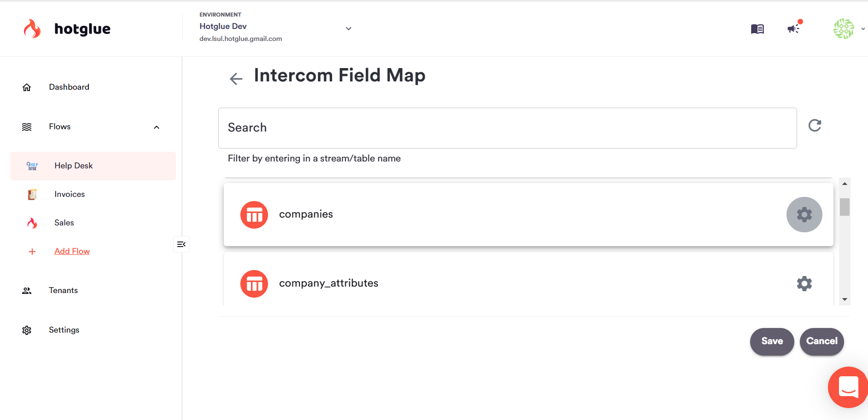This screenshot has width=868, height=420.
Task: Click the Help Desk flow icon
Action: pyautogui.click(x=32, y=166)
